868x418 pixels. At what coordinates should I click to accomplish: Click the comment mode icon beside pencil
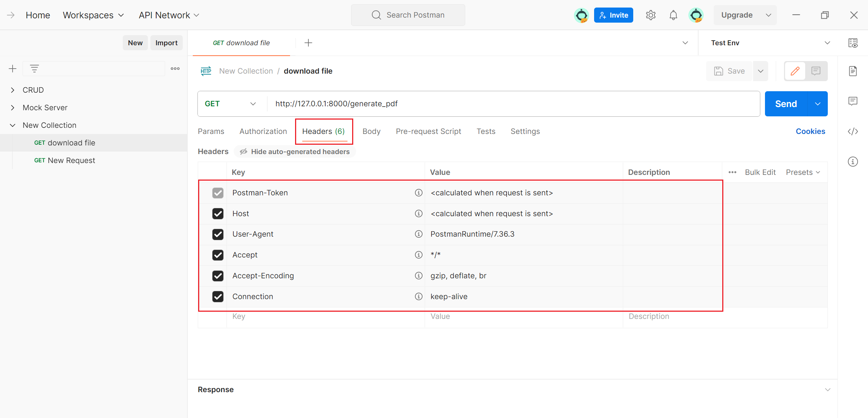click(816, 71)
